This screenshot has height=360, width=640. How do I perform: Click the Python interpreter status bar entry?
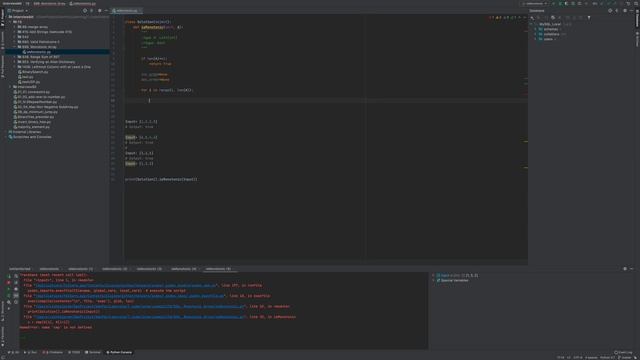[607, 358]
